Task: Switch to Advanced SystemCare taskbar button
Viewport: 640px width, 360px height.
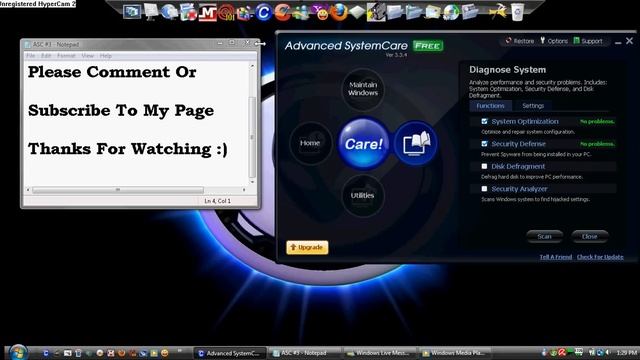Action: 229,353
